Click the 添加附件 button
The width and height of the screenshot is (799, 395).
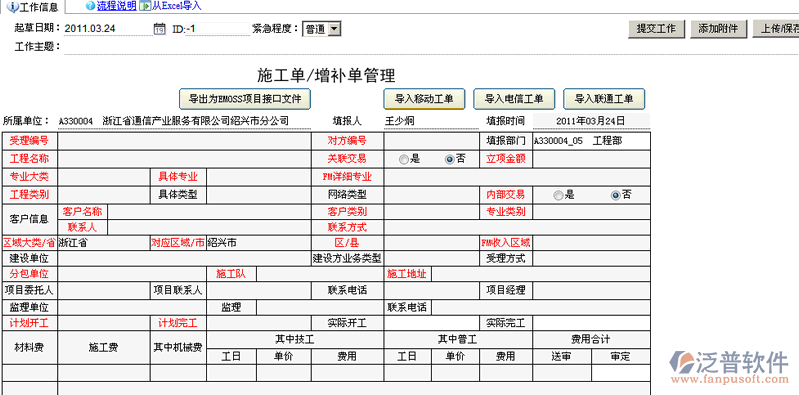[x=718, y=29]
